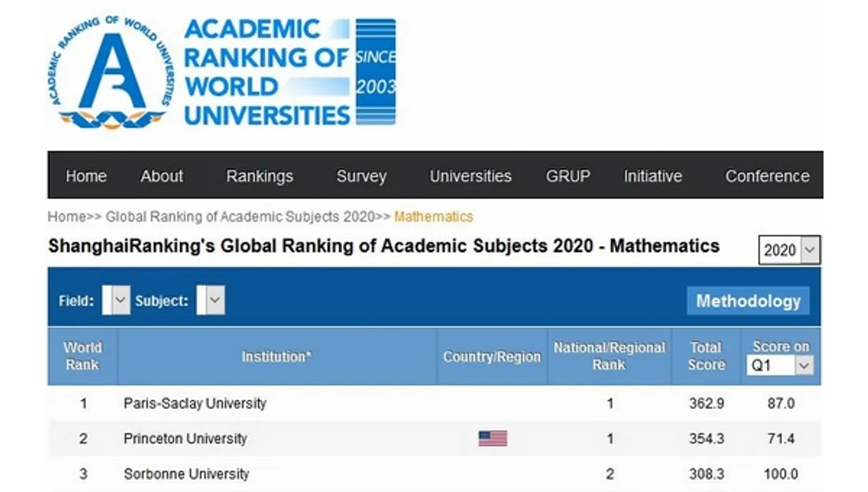Click the Sorbonne University link
The height and width of the screenshot is (492, 868).
click(186, 475)
